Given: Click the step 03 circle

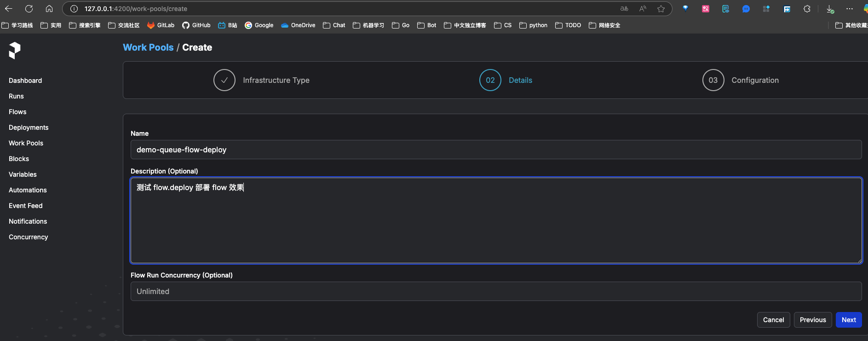Looking at the screenshot, I should point(713,80).
